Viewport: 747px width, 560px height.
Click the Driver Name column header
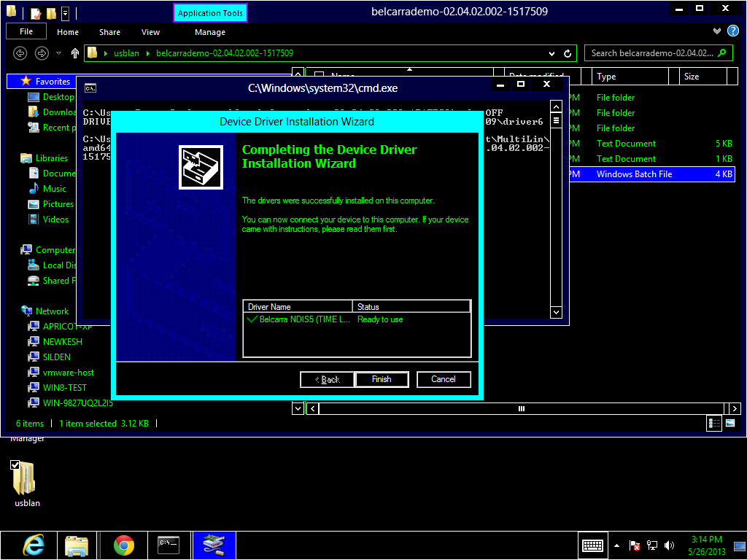[x=298, y=307]
